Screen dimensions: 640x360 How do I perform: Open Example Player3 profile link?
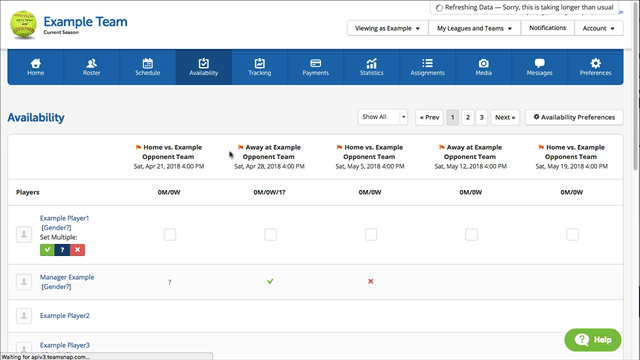pyautogui.click(x=64, y=345)
